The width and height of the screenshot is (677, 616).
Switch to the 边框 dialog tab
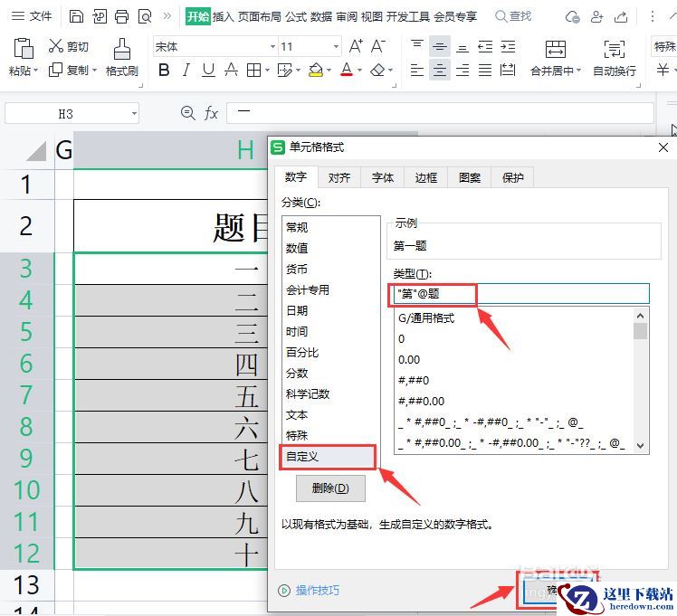425,177
